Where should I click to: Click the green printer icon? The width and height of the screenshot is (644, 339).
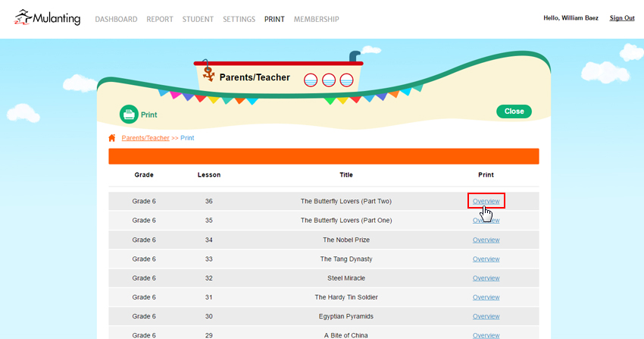pyautogui.click(x=129, y=115)
